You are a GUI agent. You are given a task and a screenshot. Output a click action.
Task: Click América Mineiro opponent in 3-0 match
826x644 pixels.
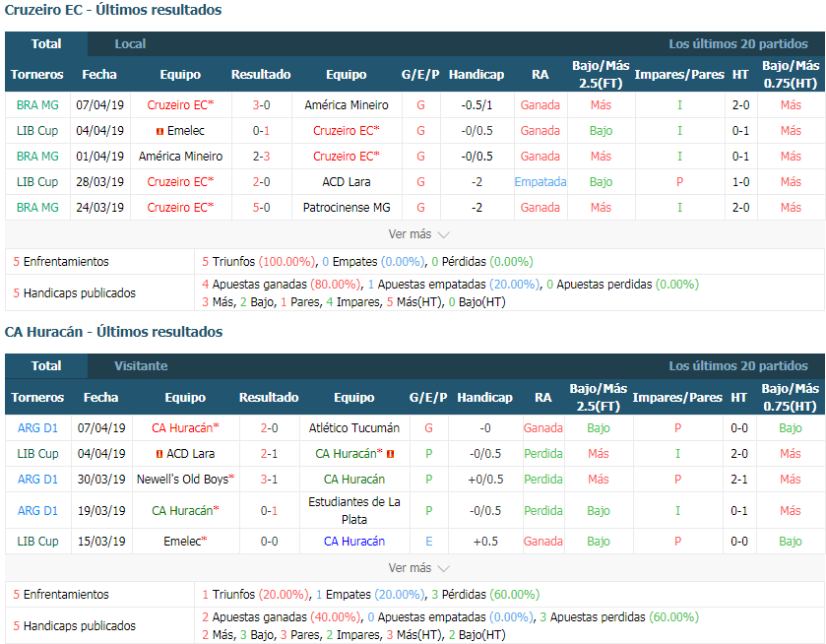tap(347, 105)
